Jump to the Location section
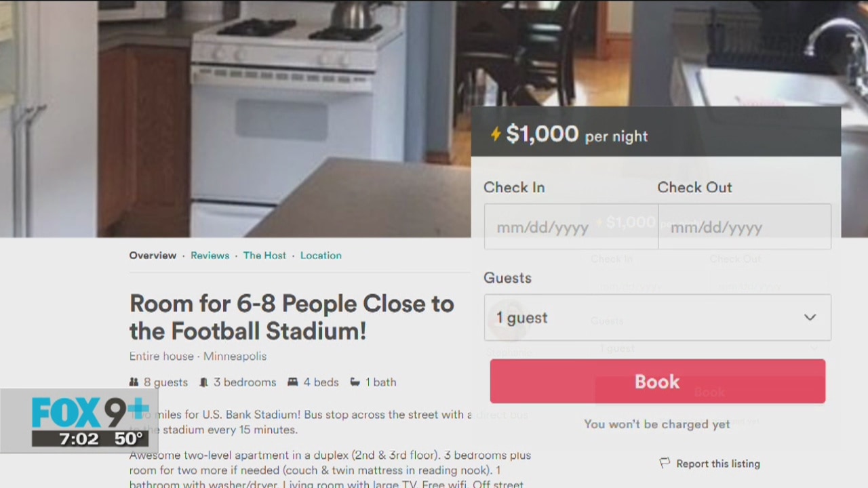 (321, 256)
